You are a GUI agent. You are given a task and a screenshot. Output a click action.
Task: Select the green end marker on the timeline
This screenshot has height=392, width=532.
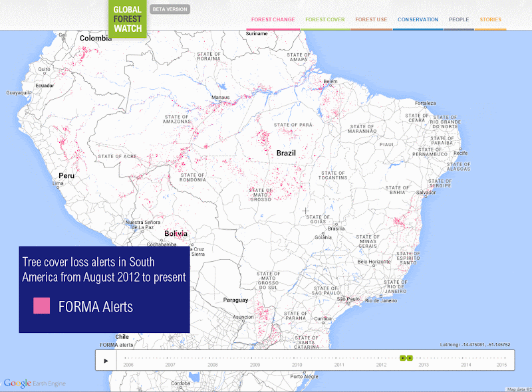(411, 358)
